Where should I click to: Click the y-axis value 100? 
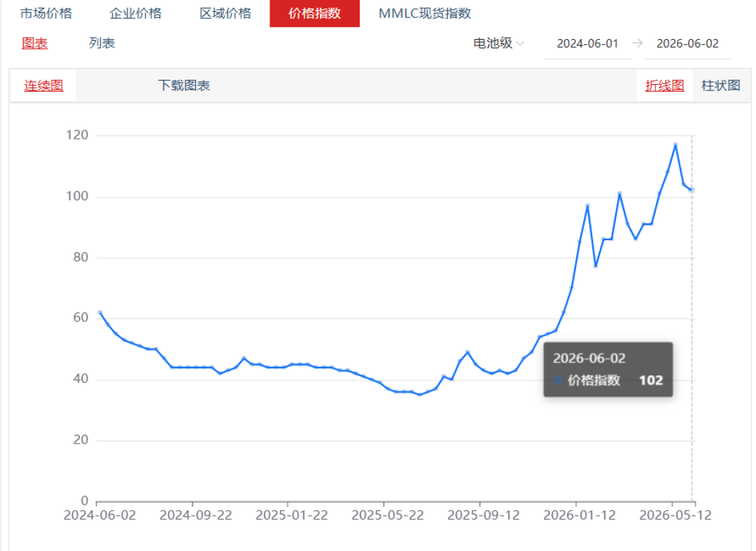coord(77,196)
